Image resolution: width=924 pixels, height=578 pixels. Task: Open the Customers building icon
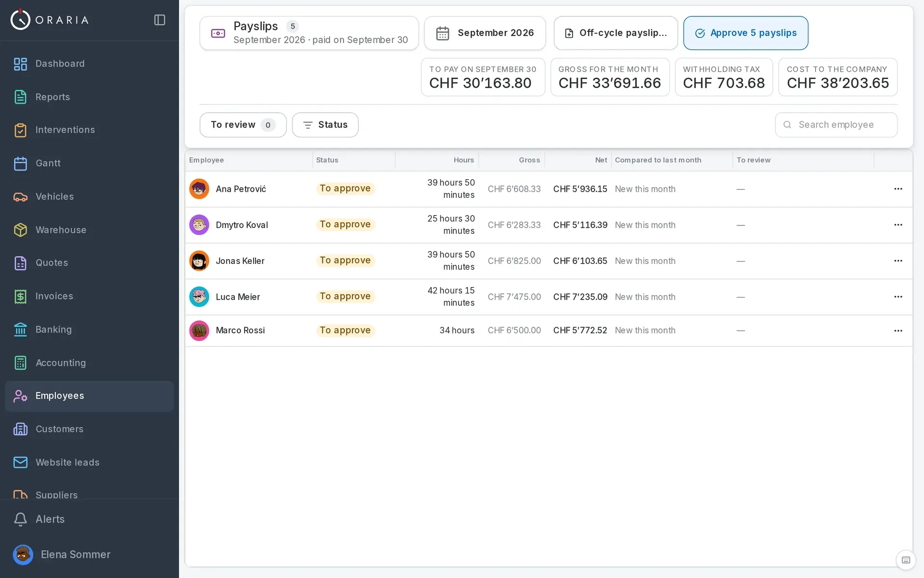pos(20,429)
